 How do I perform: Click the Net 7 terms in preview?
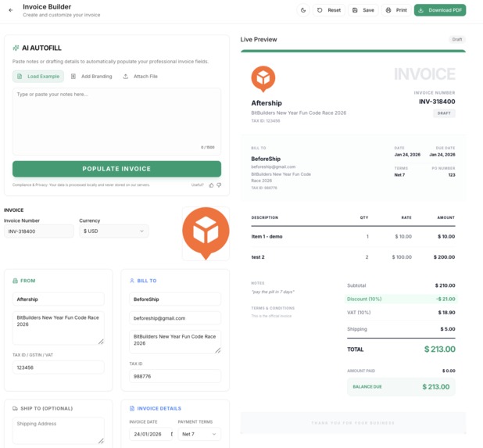(x=399, y=175)
